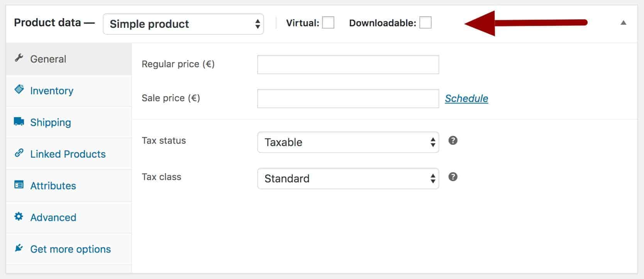
Task: Click the Tax class label
Action: coord(161,177)
